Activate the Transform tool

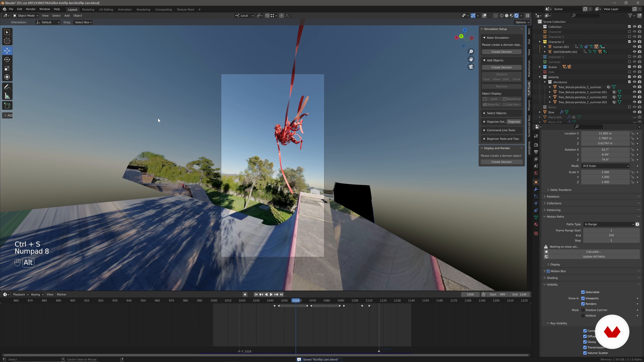click(x=7, y=77)
